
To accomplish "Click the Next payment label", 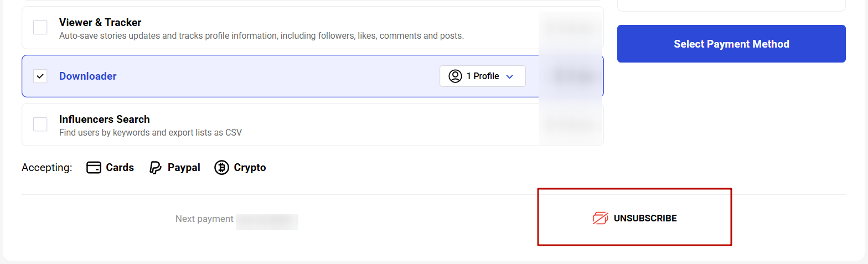I will [x=204, y=219].
